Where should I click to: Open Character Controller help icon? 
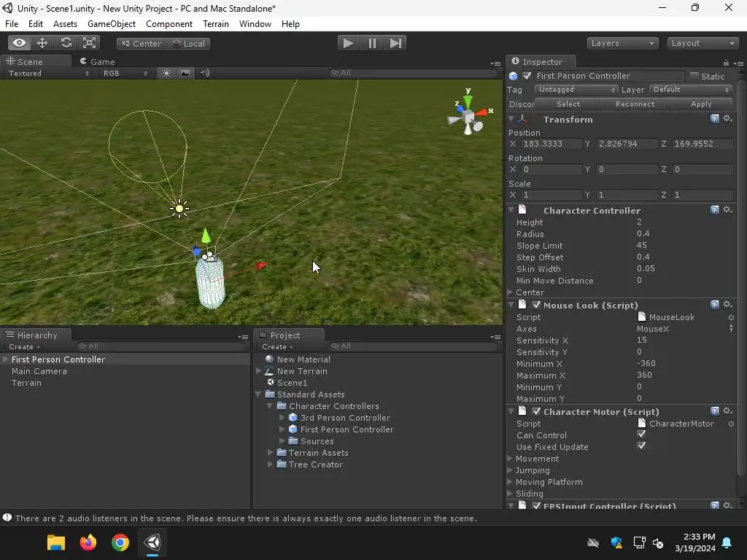tap(714, 209)
